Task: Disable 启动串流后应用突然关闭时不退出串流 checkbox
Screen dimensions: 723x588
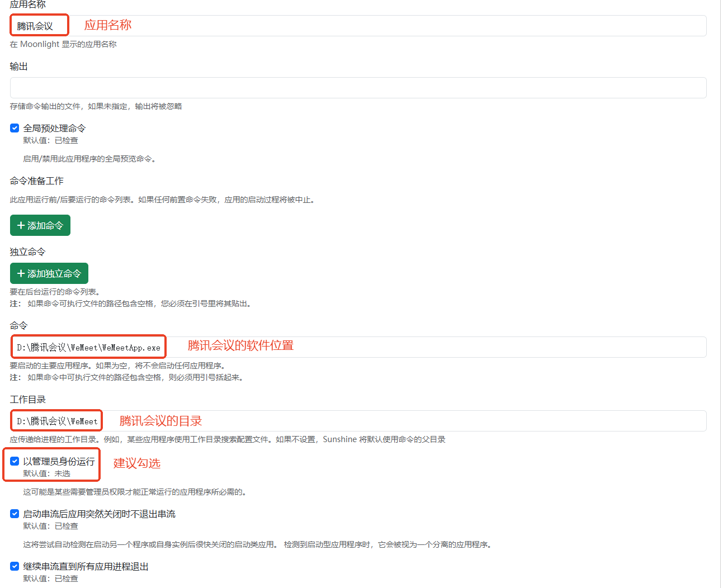Action: (x=15, y=514)
